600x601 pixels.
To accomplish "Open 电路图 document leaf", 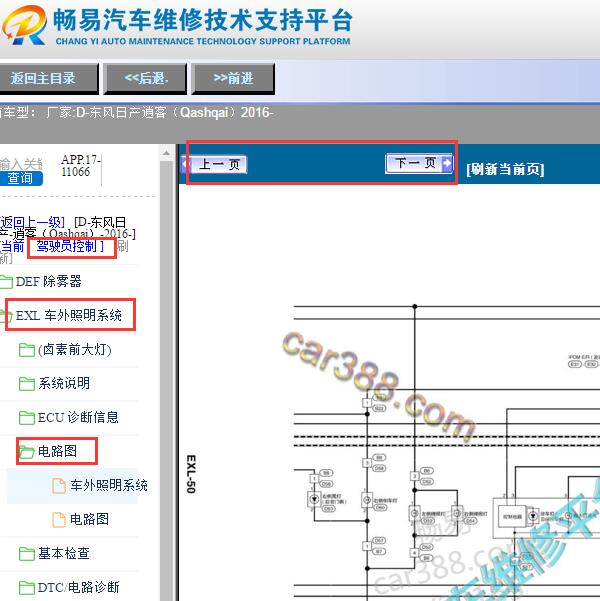I will [89, 519].
